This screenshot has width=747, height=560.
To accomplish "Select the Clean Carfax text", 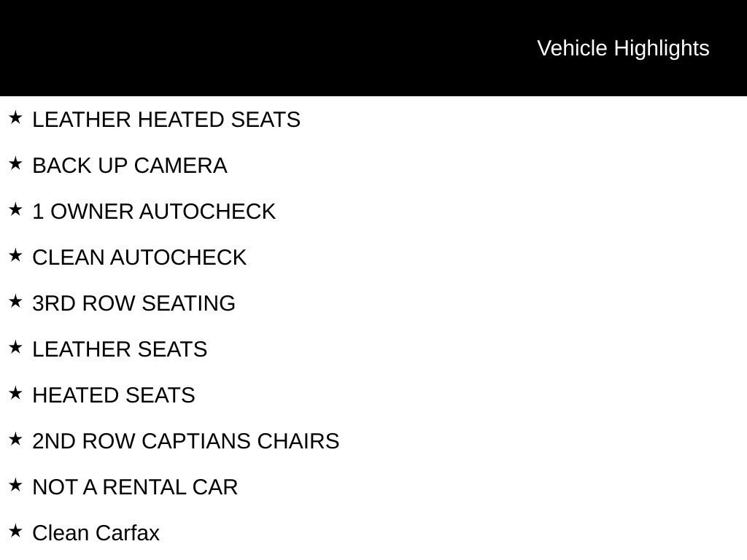I will click(x=96, y=533).
